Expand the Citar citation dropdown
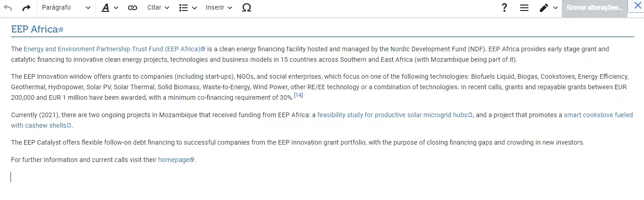 pyautogui.click(x=158, y=8)
